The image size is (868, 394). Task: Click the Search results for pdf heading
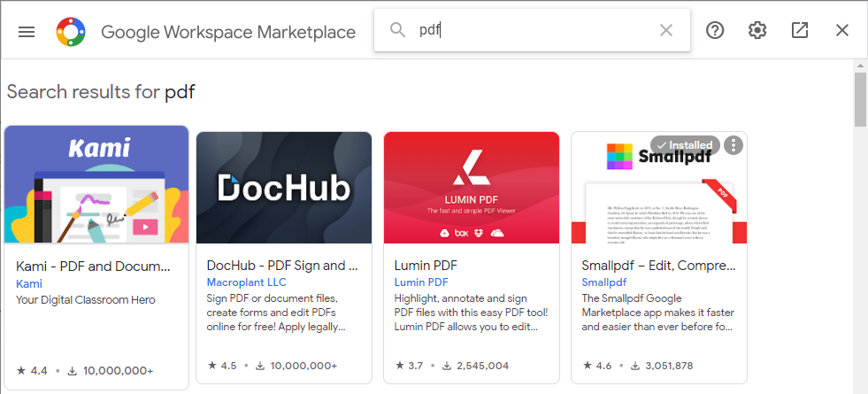click(x=101, y=91)
